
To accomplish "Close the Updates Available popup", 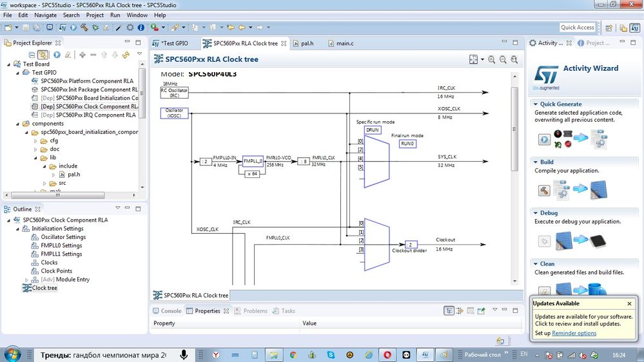I will click(629, 304).
